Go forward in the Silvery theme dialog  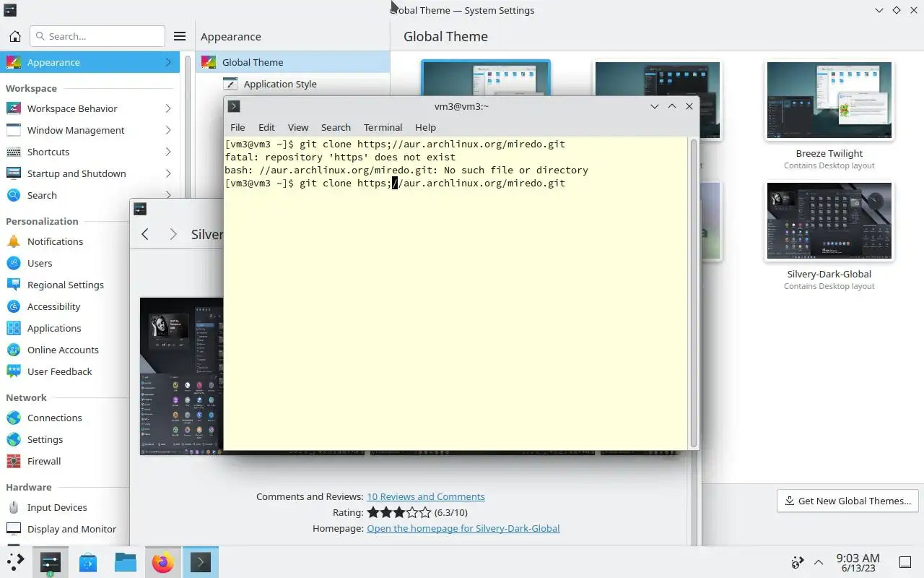[173, 234]
